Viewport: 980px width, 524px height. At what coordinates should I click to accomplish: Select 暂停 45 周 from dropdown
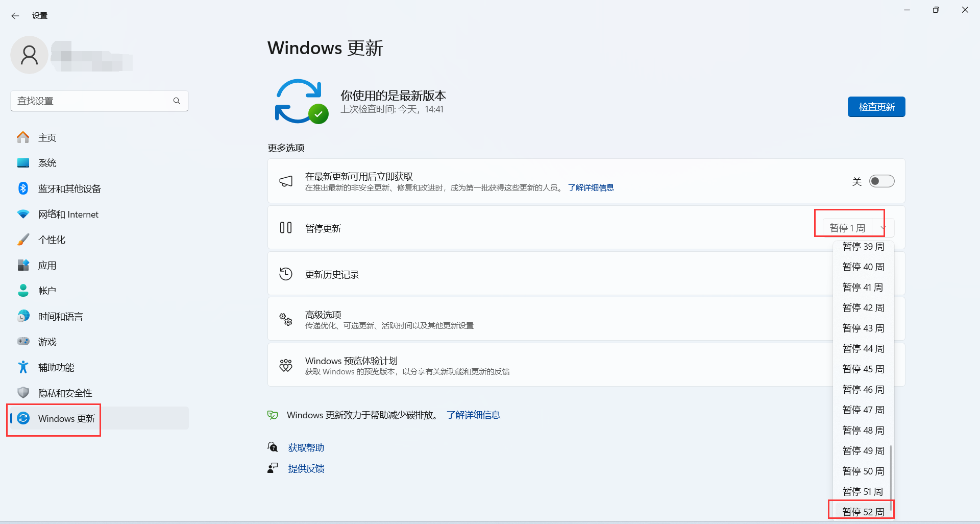click(x=863, y=369)
